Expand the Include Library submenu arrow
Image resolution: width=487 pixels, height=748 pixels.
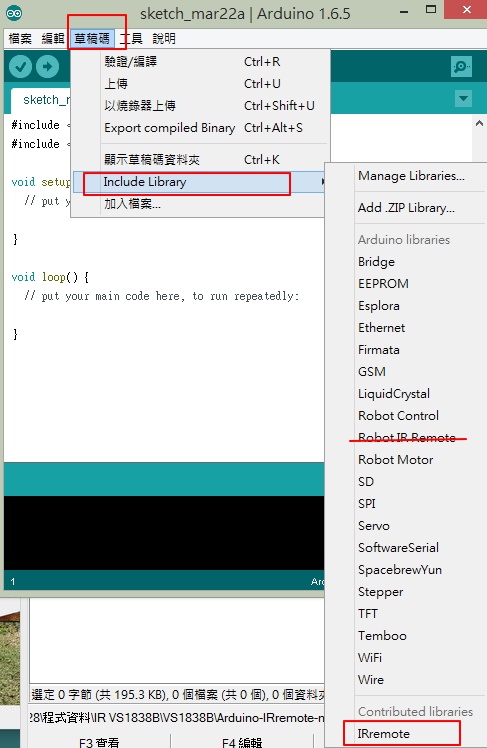click(x=323, y=182)
